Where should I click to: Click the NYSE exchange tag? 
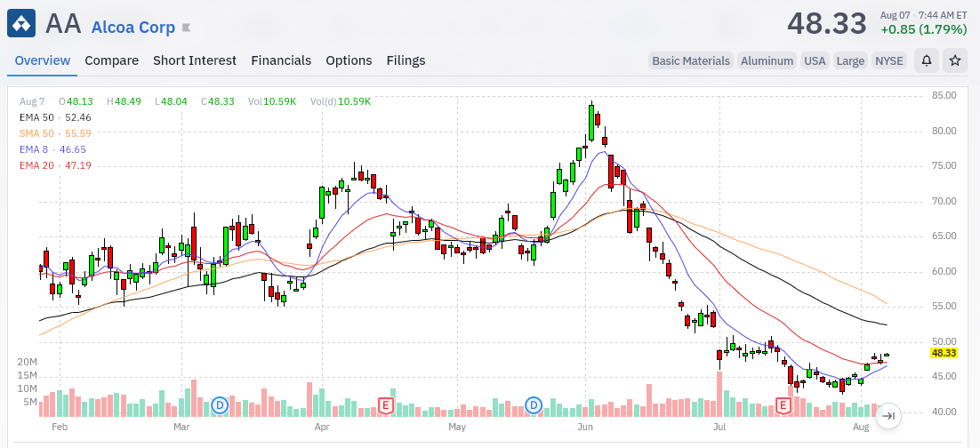[888, 60]
